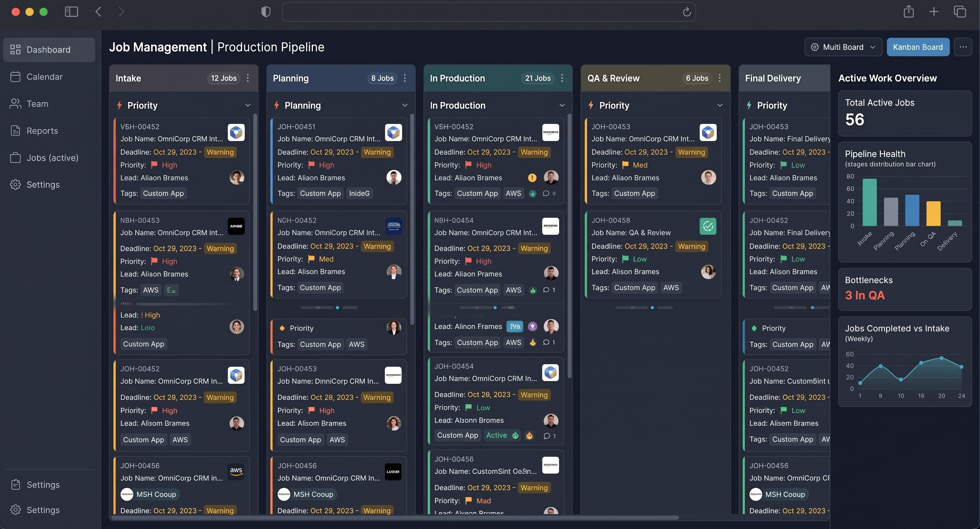Click the aws logo on Intake JOH-00456 card
This screenshot has height=529, width=980.
point(236,472)
